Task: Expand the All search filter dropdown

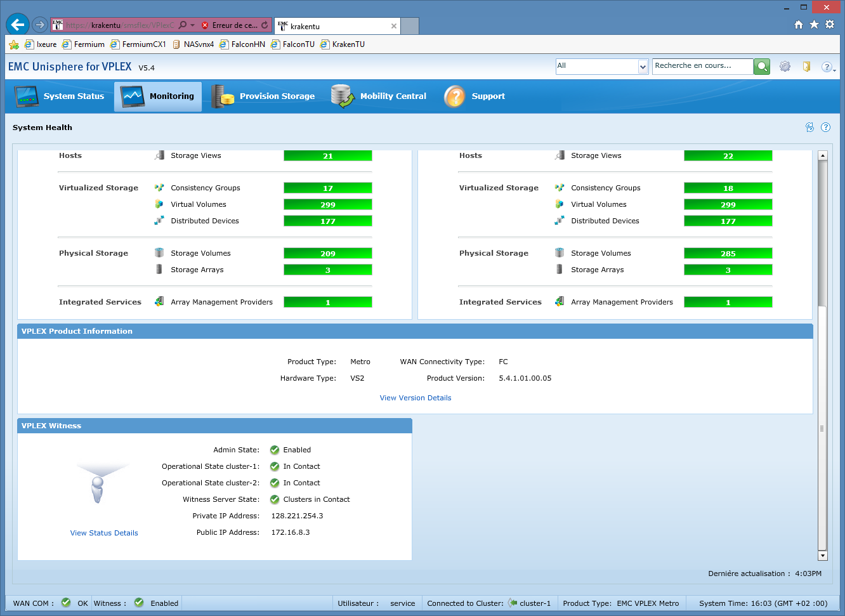Action: tap(643, 67)
